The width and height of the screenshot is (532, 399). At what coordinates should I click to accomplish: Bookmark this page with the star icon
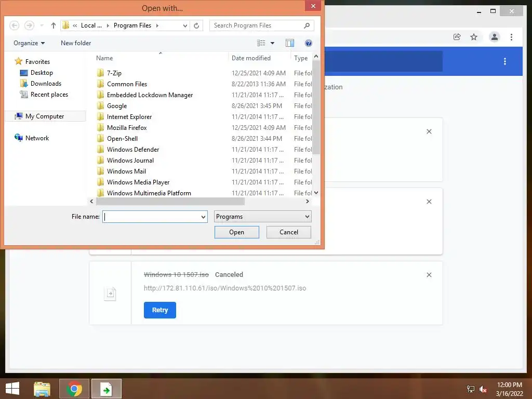coord(474,37)
